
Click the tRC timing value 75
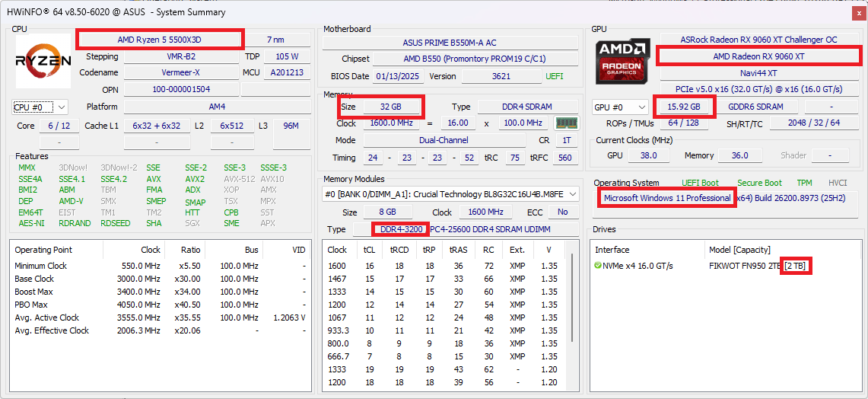pos(515,158)
